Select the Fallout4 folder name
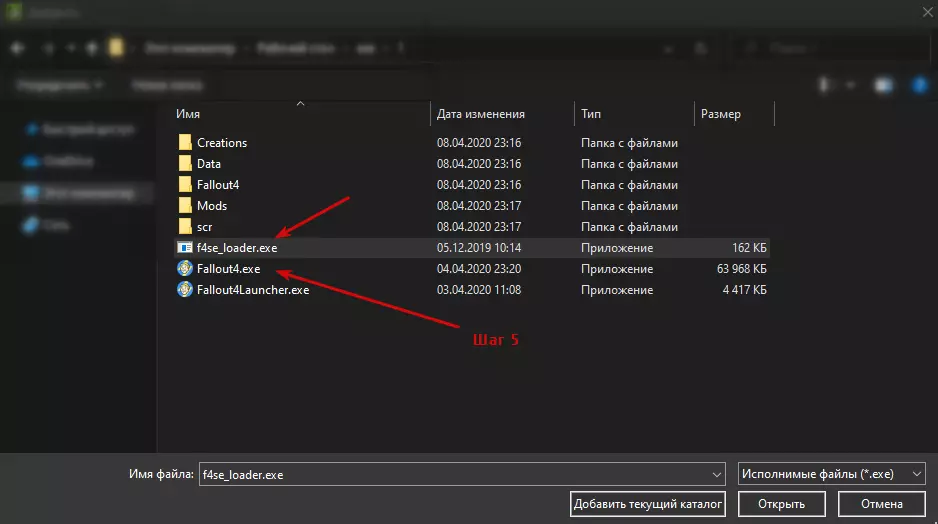 point(218,184)
